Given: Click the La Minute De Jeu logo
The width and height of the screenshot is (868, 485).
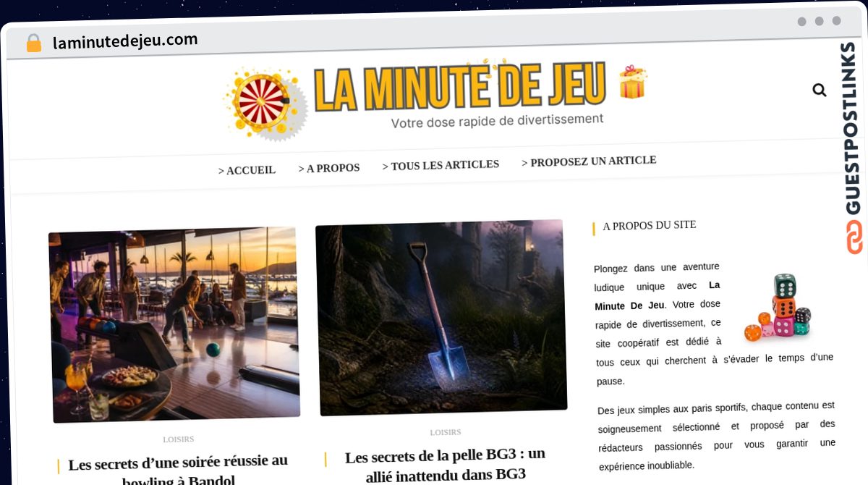Looking at the screenshot, I should coord(435,99).
